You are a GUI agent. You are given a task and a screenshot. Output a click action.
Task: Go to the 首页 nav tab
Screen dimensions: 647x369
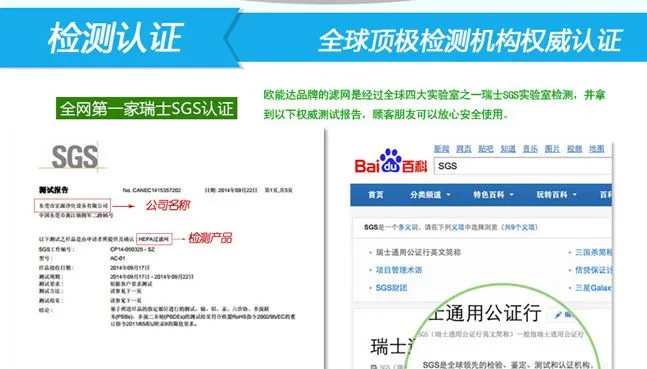pyautogui.click(x=375, y=194)
